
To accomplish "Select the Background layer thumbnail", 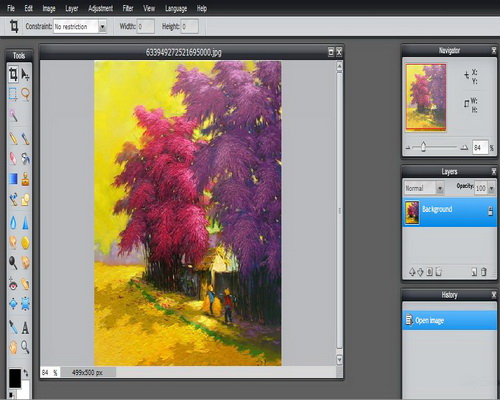I will click(412, 212).
